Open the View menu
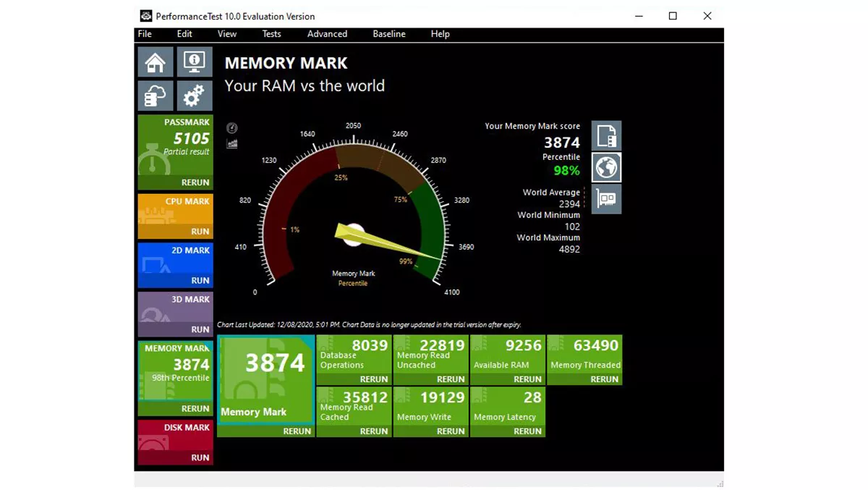Screen dimensions: 868x490 point(227,34)
